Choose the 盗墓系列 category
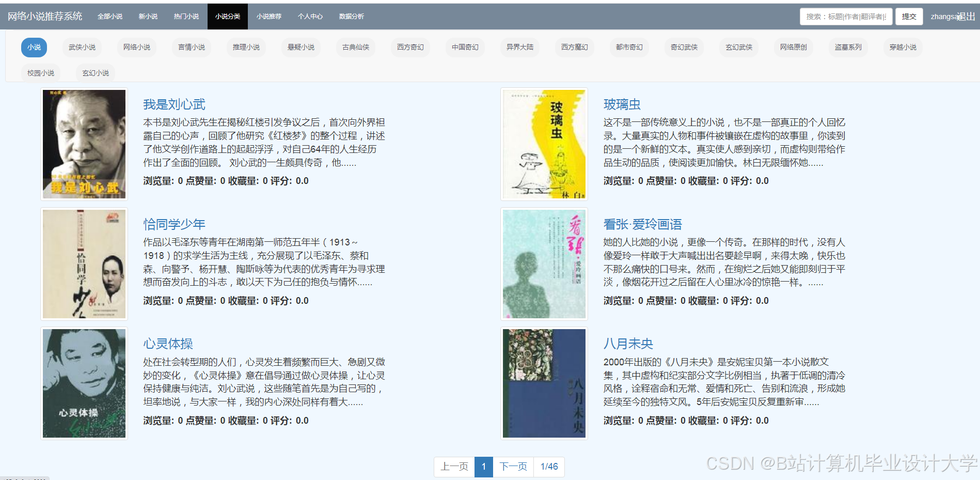 pos(848,47)
